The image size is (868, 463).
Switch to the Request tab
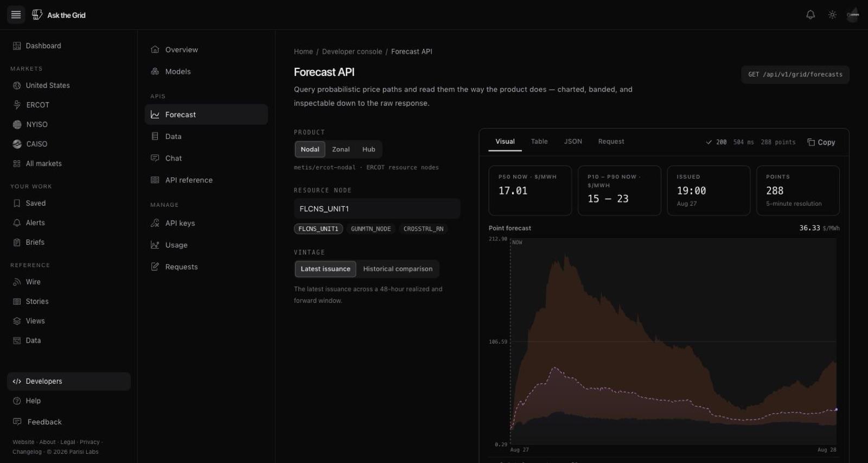[x=611, y=142]
